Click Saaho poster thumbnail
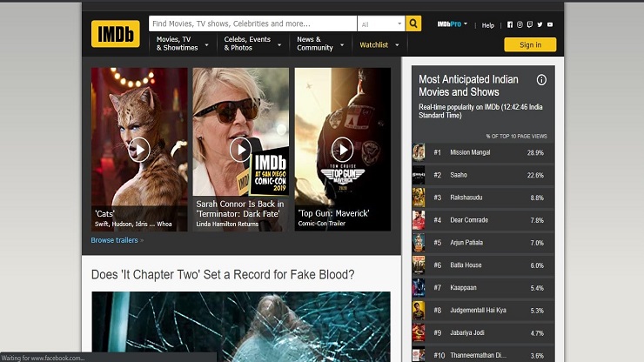This screenshot has height=362, width=644. tap(419, 175)
